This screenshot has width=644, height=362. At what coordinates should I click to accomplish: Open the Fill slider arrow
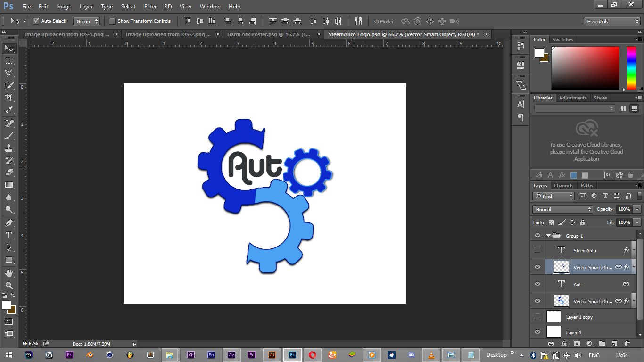tap(637, 222)
